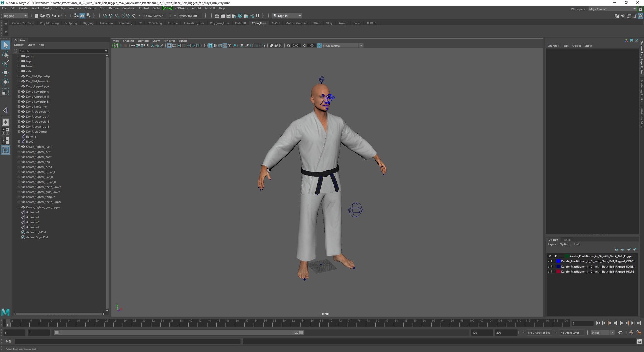Click the Open scene folder icon
The width and height of the screenshot is (644, 352).
[x=42, y=16]
